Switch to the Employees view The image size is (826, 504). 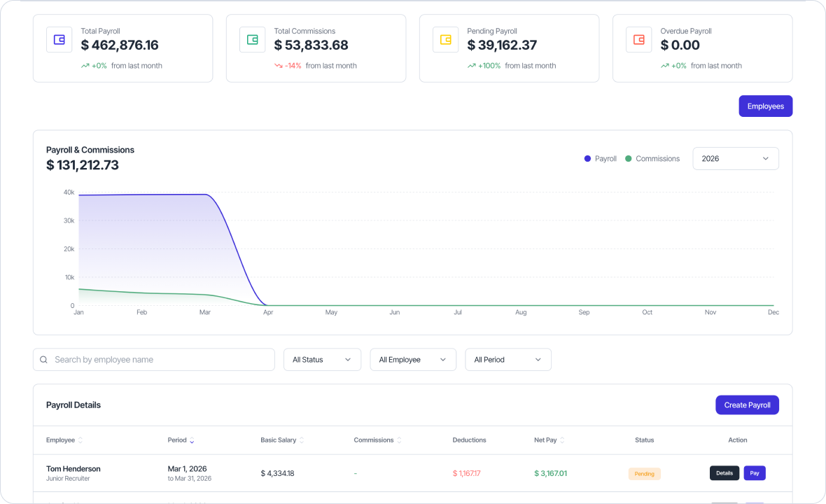pos(765,106)
